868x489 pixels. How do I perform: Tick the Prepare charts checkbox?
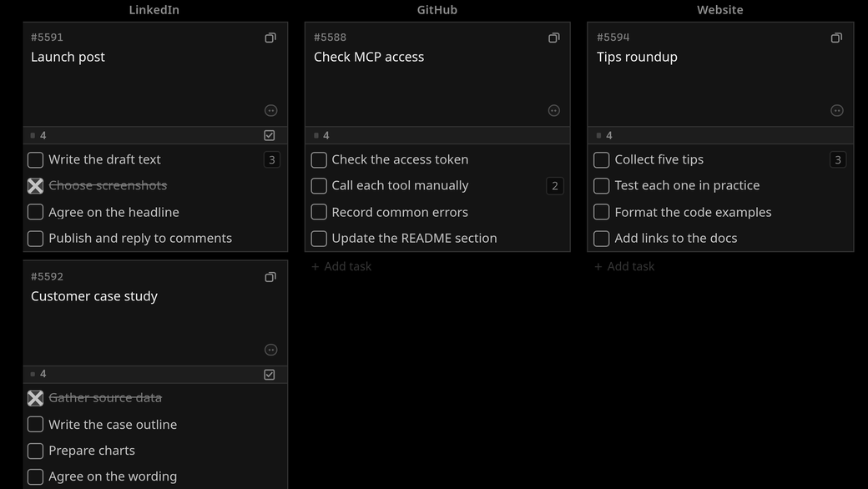click(x=35, y=451)
